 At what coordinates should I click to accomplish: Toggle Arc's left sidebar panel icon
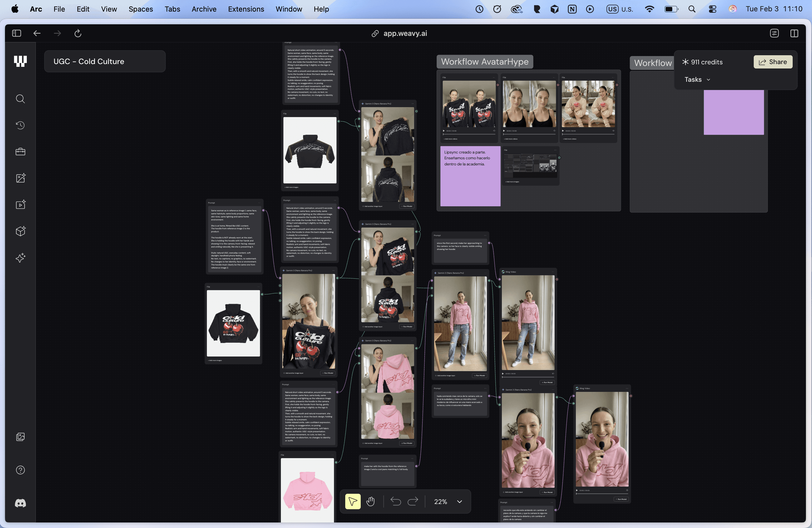(x=16, y=33)
